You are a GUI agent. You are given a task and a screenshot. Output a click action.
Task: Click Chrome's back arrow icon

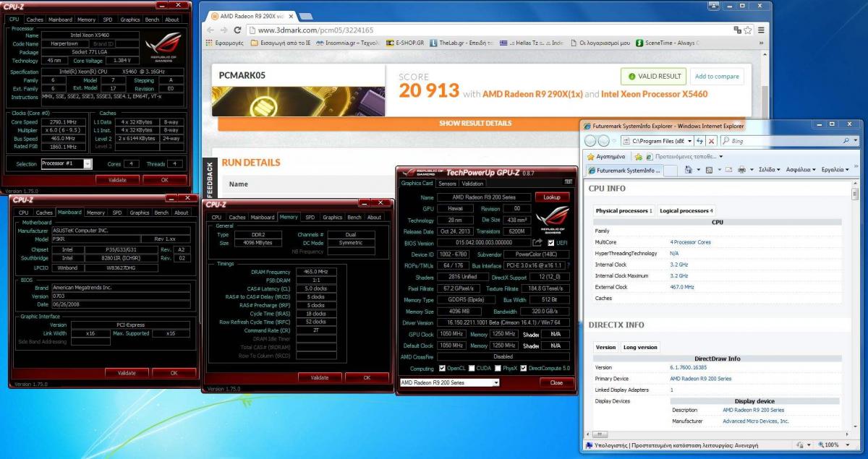click(209, 30)
